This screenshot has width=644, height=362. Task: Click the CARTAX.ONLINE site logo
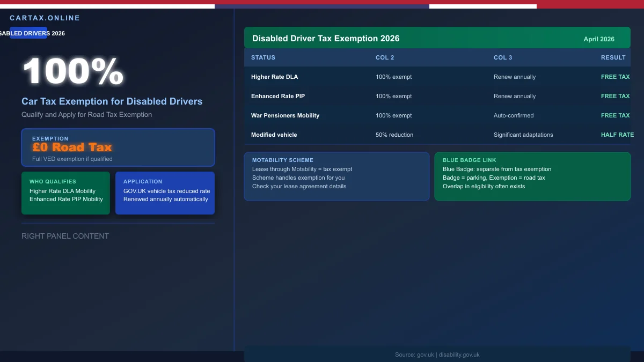46,18
